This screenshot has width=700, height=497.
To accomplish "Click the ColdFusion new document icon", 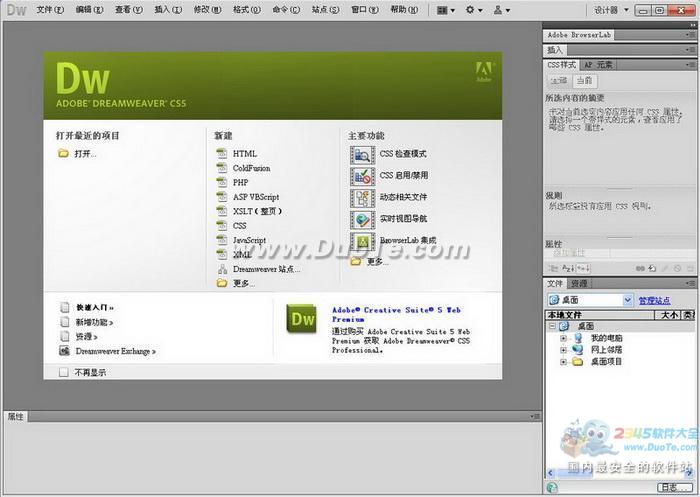I will point(222,168).
